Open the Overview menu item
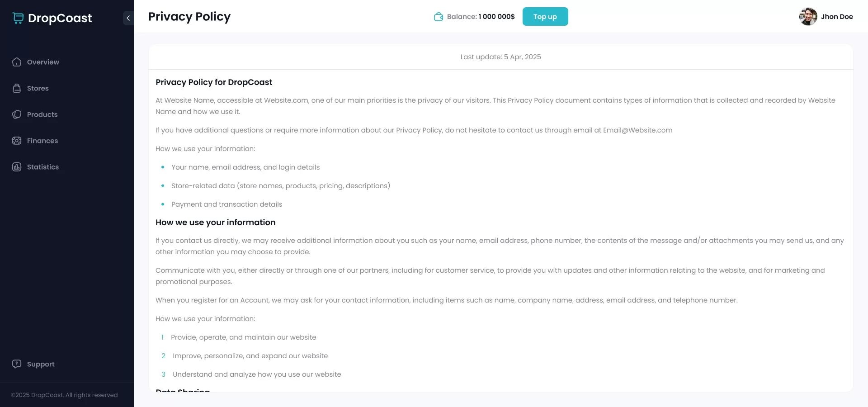The width and height of the screenshot is (868, 407). (x=43, y=62)
